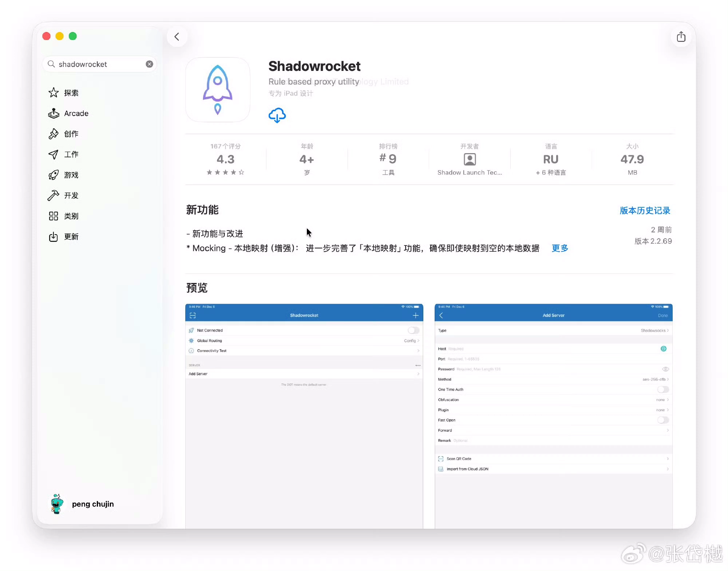Image resolution: width=728 pixels, height=571 pixels.
Task: Click the 开发 hammer icon
Action: pyautogui.click(x=54, y=196)
